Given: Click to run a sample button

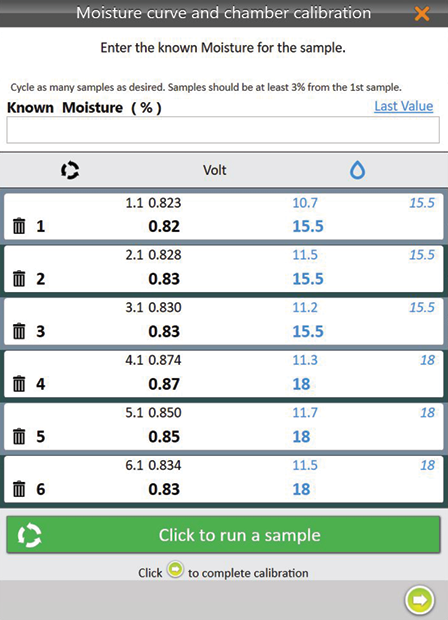Looking at the screenshot, I should tap(223, 535).
